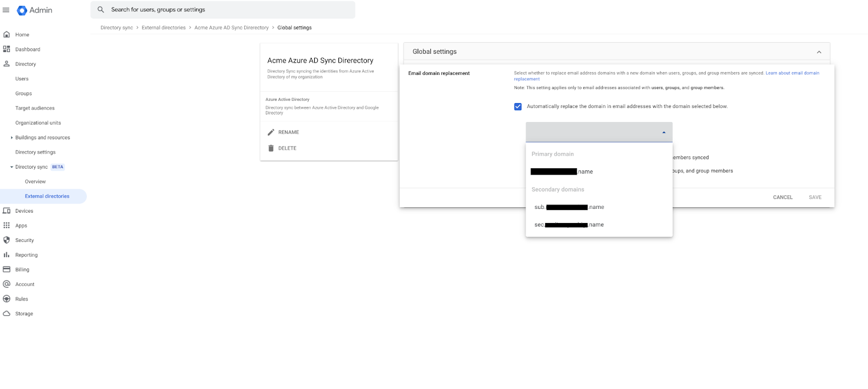Open Target audiences in sidebar
This screenshot has height=389, width=868.
coord(35,108)
